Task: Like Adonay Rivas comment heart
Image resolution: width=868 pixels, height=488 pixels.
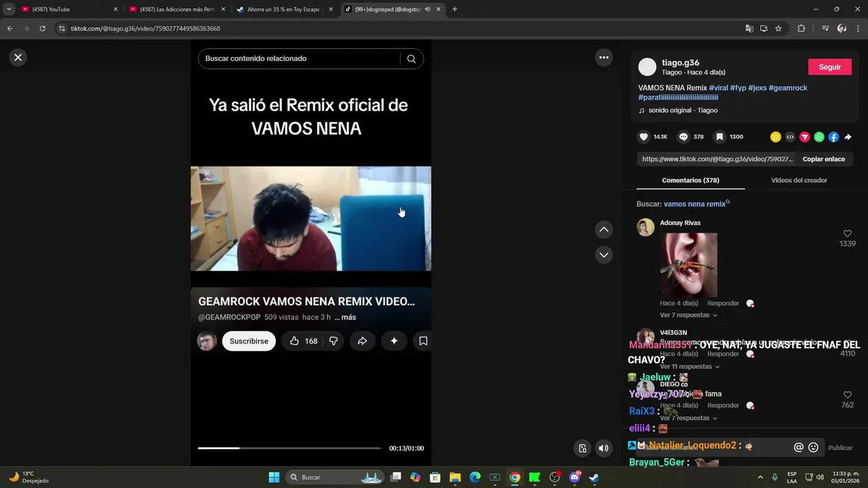Action: 848,234
